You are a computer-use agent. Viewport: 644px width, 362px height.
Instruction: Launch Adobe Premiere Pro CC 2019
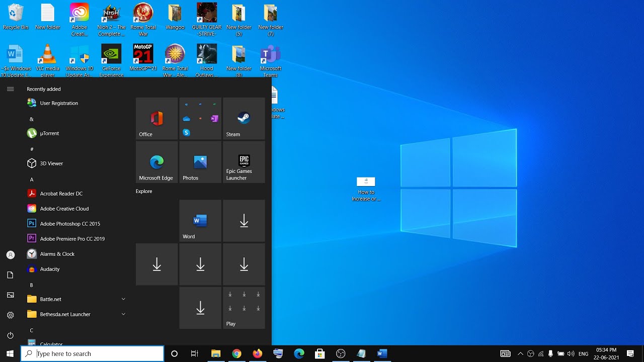tap(75, 239)
